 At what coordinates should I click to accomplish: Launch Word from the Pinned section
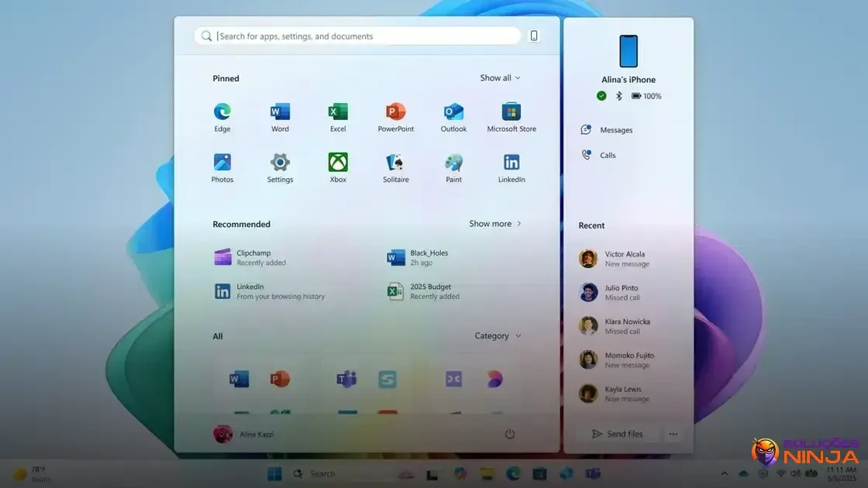(x=280, y=117)
